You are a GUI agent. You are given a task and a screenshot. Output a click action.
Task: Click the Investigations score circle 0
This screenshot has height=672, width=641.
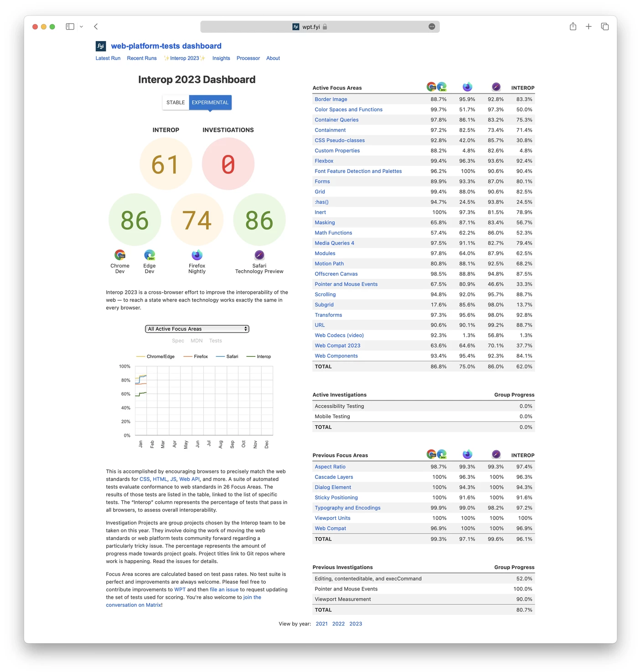(x=228, y=164)
